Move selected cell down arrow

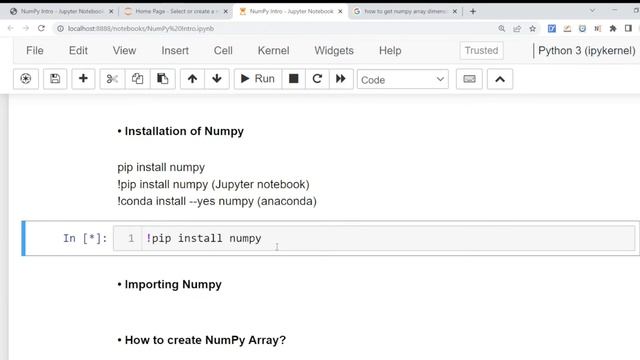(217, 79)
